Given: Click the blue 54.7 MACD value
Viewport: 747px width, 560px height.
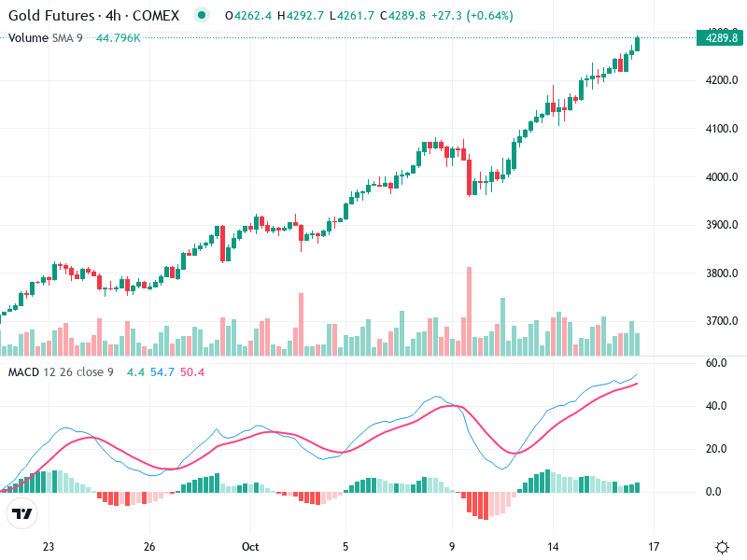Looking at the screenshot, I should coord(162,372).
